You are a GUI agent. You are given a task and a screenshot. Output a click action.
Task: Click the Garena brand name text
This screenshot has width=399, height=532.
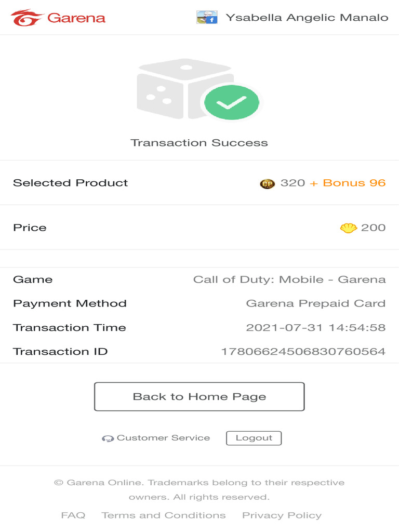pyautogui.click(x=76, y=18)
